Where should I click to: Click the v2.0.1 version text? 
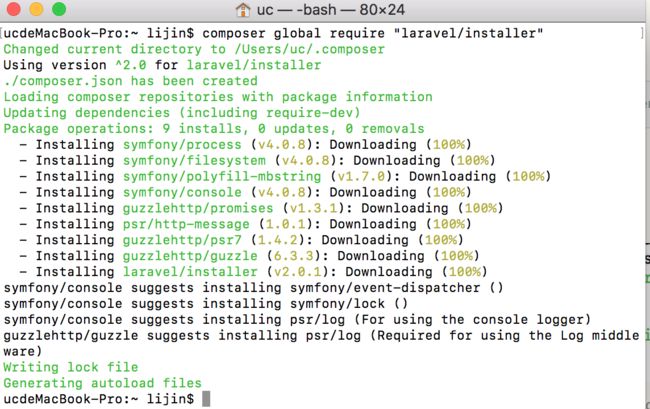[298, 272]
